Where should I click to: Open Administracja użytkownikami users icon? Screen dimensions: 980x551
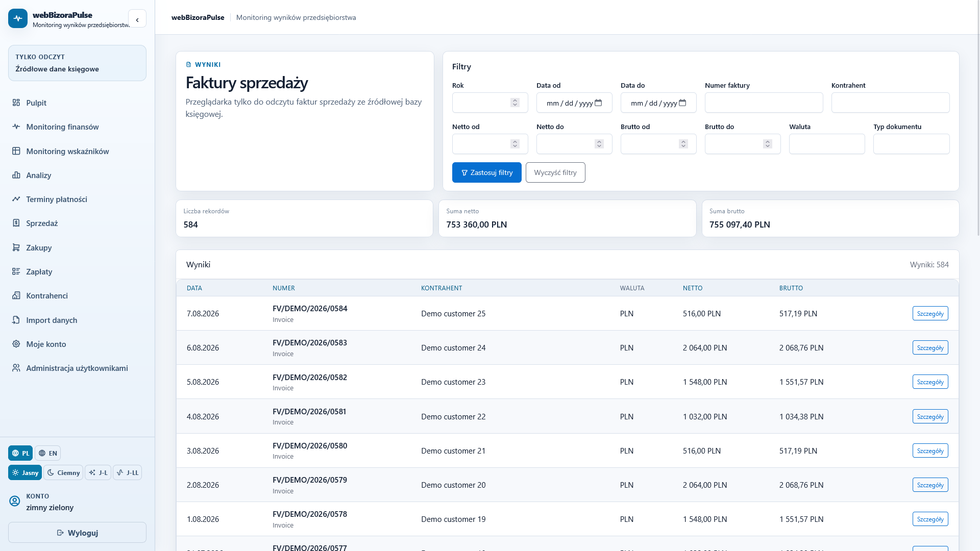[16, 368]
